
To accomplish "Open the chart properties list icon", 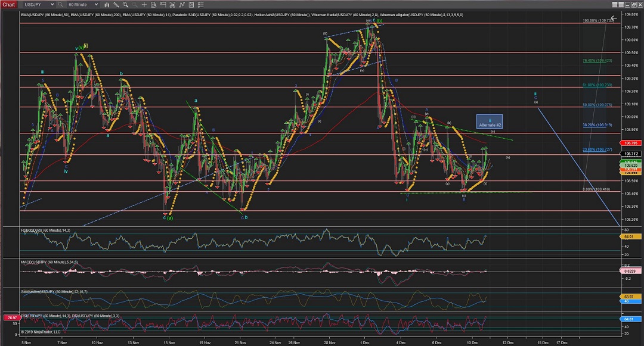I will pos(201,5).
